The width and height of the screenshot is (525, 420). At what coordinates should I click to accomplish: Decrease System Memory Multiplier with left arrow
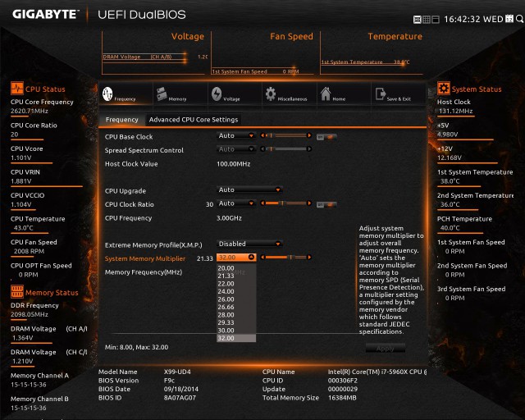pos(262,258)
